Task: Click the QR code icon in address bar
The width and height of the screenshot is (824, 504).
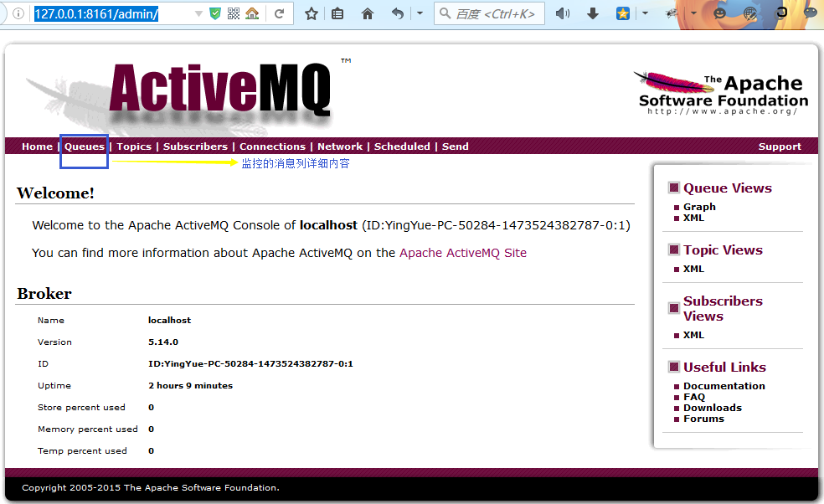Action: [x=234, y=13]
